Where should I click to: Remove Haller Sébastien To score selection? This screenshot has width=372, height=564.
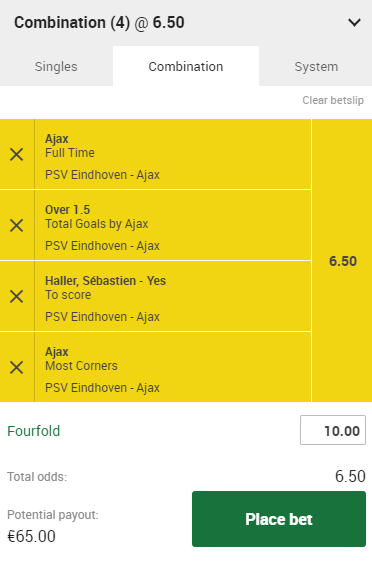click(x=17, y=296)
